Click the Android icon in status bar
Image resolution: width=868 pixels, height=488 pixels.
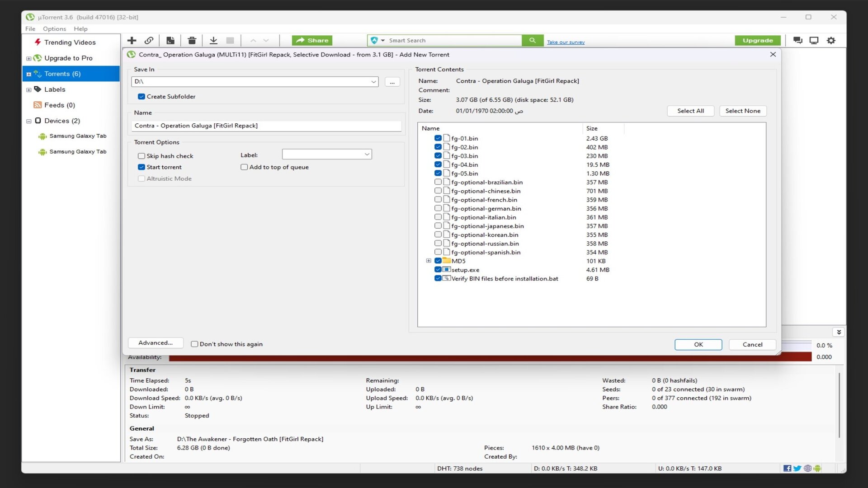(817, 469)
